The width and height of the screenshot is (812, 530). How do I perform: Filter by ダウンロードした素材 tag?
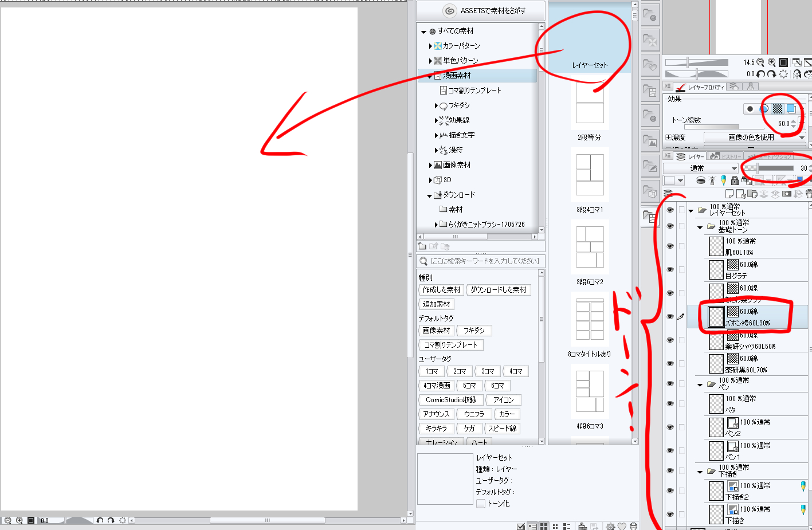[499, 290]
